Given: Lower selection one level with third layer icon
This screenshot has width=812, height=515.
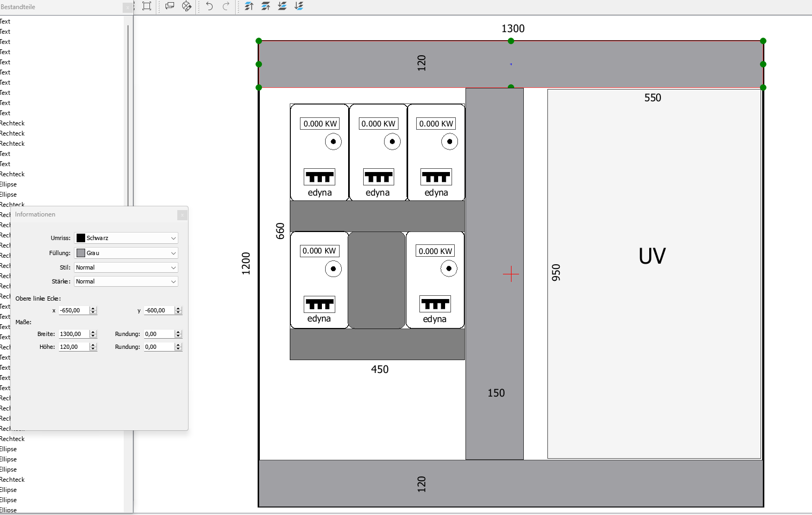Looking at the screenshot, I should [282, 6].
